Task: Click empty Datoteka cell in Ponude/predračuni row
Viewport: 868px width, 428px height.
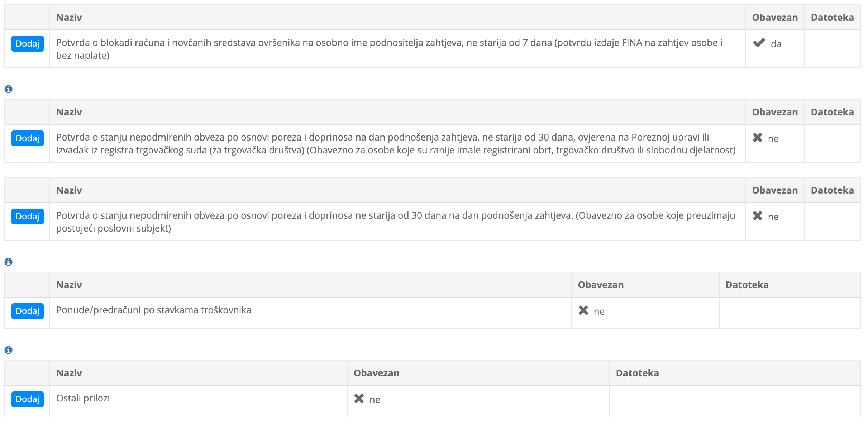Action: coord(789,313)
